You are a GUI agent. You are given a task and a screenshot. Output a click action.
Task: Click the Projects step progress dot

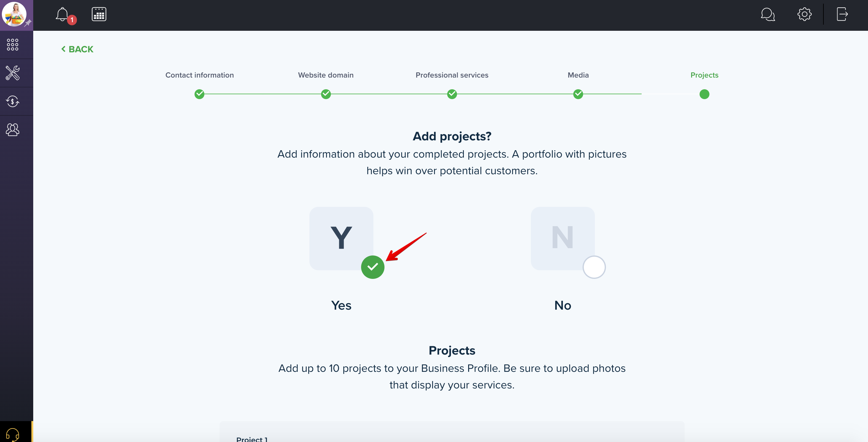click(704, 94)
